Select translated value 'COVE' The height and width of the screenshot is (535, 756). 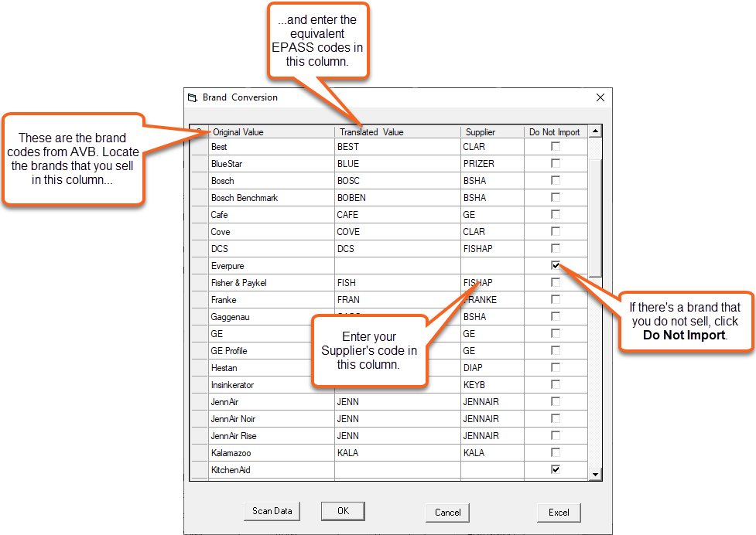pyautogui.click(x=397, y=232)
